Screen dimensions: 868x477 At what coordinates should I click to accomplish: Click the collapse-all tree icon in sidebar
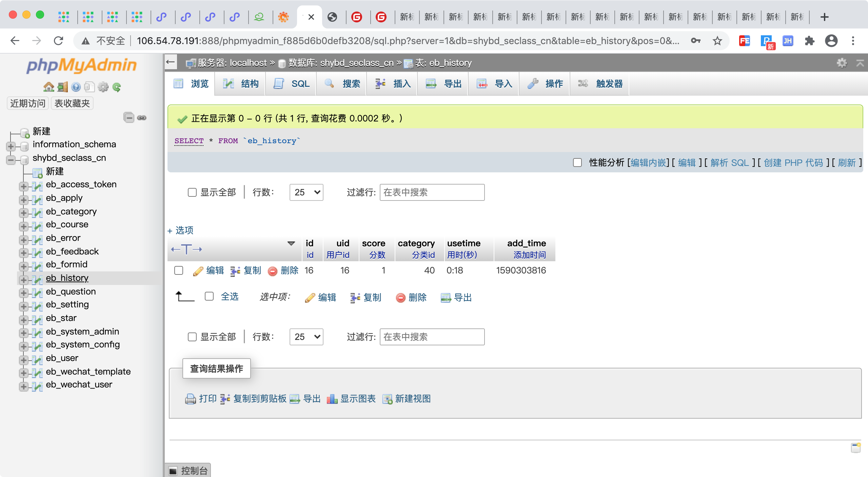[x=129, y=118]
